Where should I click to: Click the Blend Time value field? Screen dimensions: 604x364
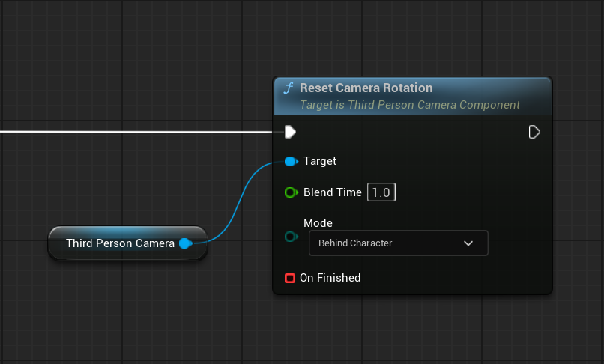pyautogui.click(x=381, y=192)
